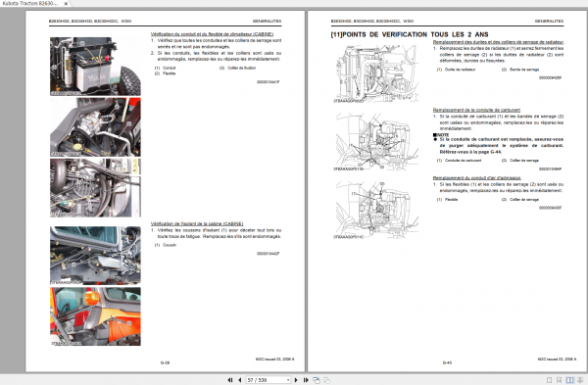
Task: Click the NOTE label on right page
Action: point(441,135)
